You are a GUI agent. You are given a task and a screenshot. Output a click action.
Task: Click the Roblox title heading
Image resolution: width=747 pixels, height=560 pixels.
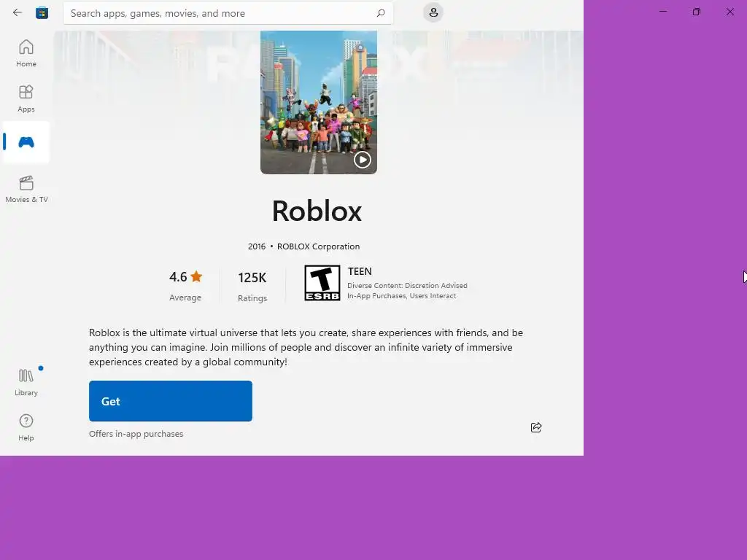[317, 211]
